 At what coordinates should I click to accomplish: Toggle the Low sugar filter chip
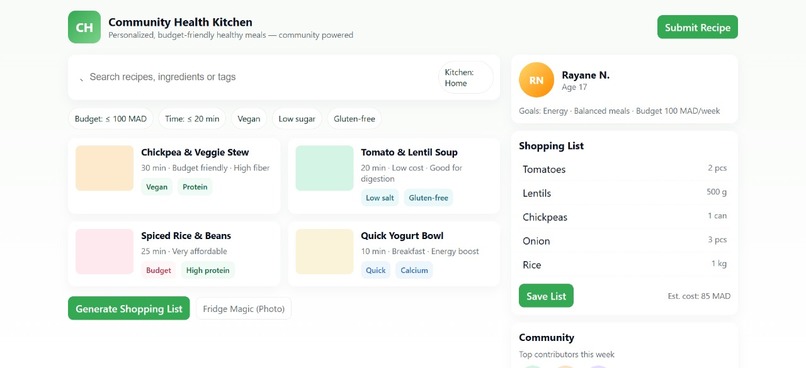coord(297,119)
